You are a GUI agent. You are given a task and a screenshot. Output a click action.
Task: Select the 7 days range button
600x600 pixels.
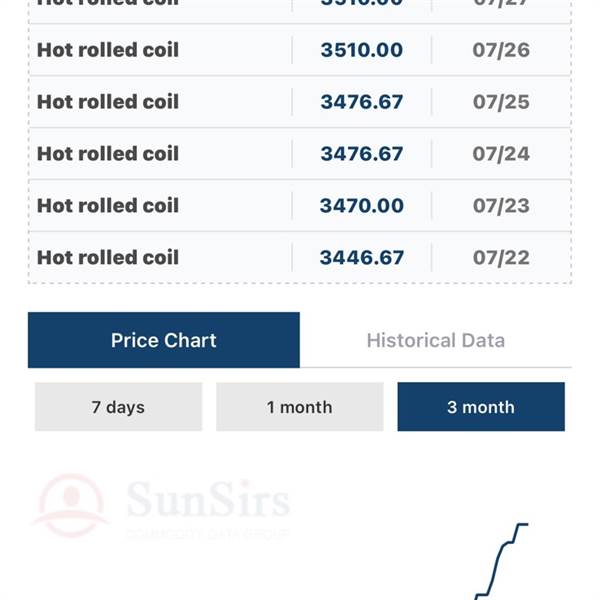[x=118, y=407]
